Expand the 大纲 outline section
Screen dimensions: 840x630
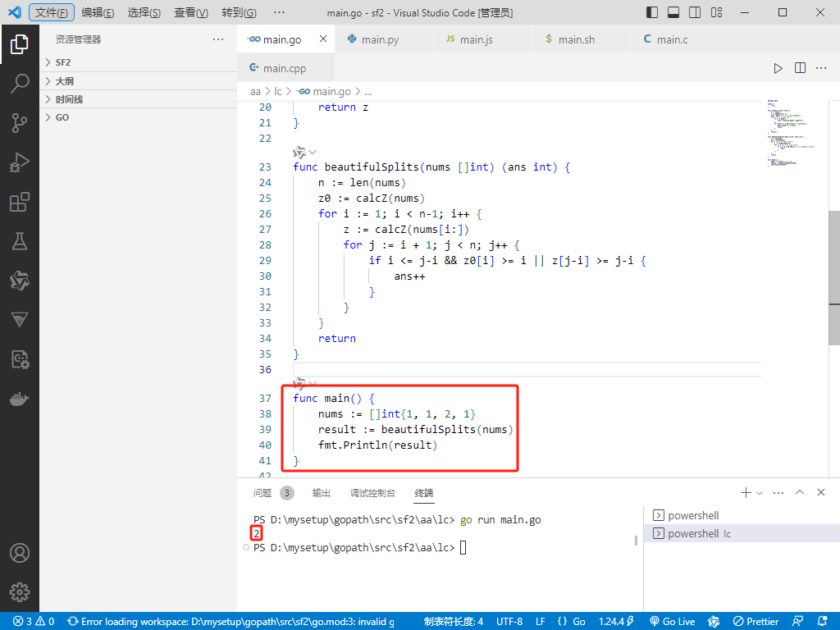tap(138, 81)
